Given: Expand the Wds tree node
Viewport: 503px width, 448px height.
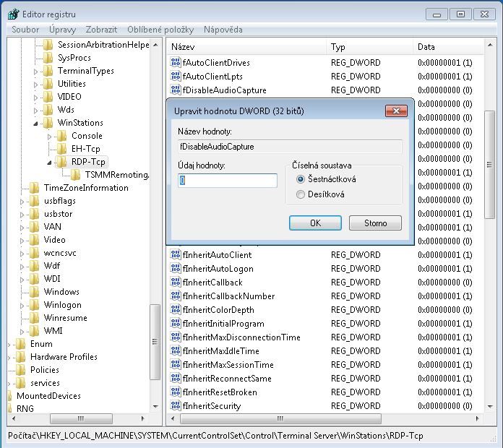Looking at the screenshot, I should coord(35,111).
